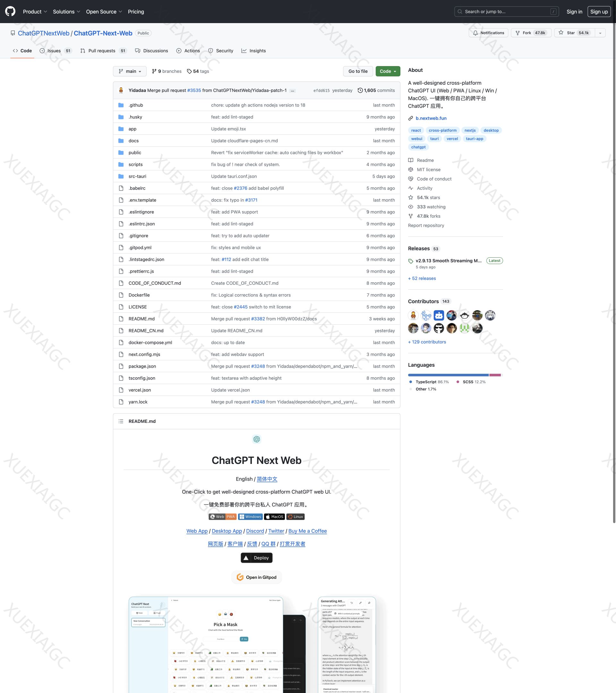Open notifications via the bell icon
This screenshot has width=616, height=693.
click(x=475, y=33)
